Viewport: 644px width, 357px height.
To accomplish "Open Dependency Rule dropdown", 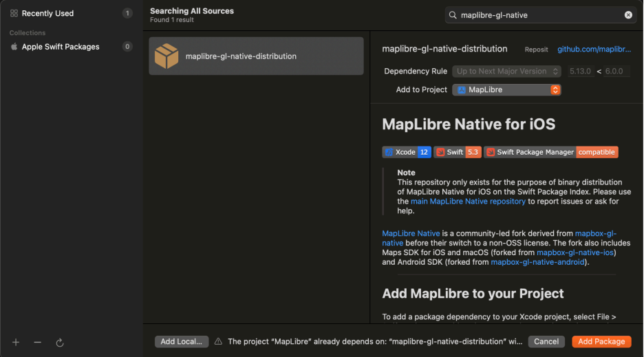I will click(507, 71).
